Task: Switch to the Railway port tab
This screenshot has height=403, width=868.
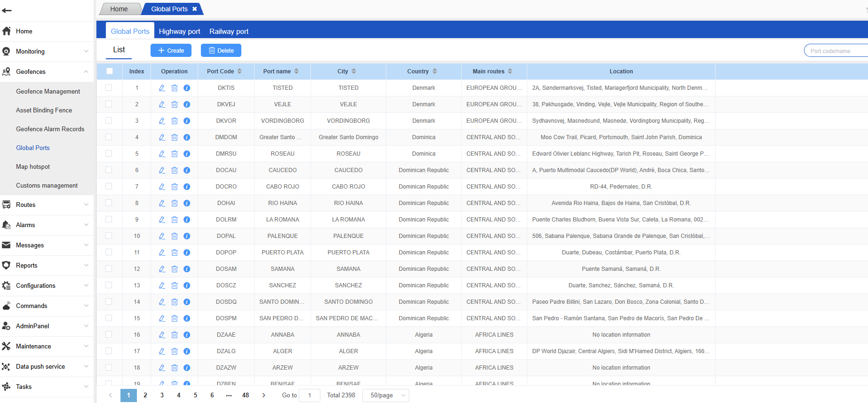Action: coord(229,32)
